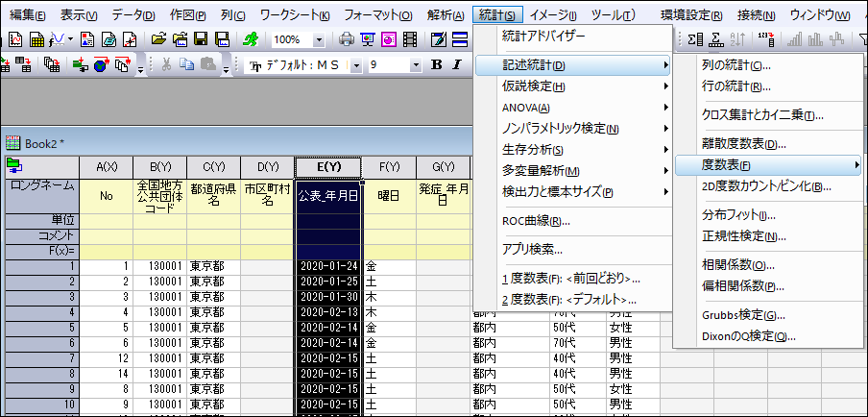Choose アプリ検索 menu entry
Image resolution: width=868 pixels, height=417 pixels.
tap(572, 249)
